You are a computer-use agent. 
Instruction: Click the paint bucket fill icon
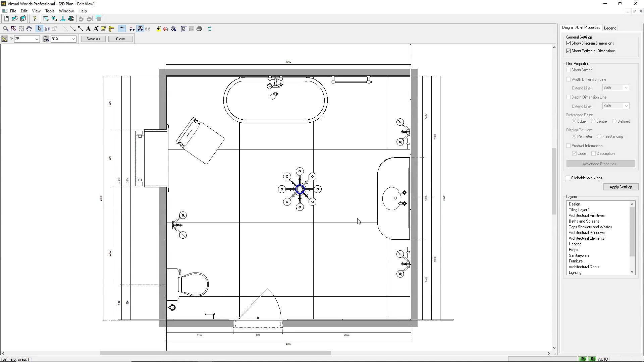coord(158,29)
